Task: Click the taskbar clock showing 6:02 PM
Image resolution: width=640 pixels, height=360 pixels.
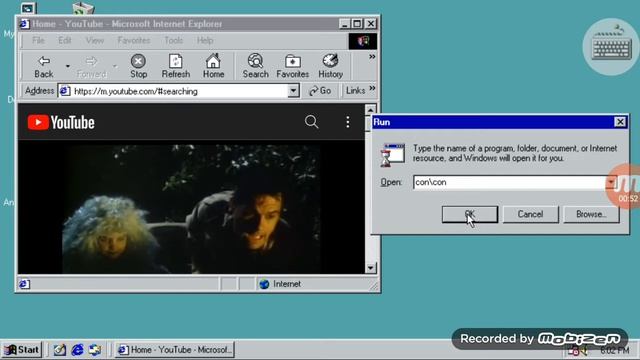Action: pyautogui.click(x=615, y=350)
